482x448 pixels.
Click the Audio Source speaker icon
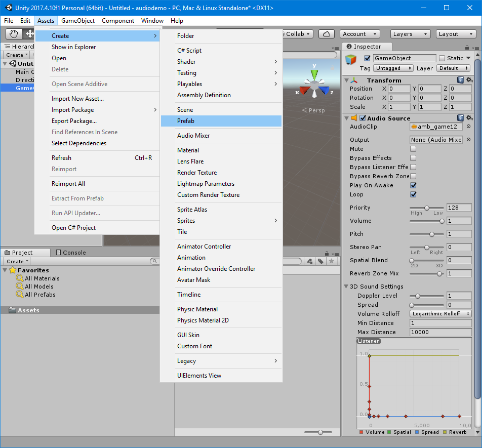[354, 118]
